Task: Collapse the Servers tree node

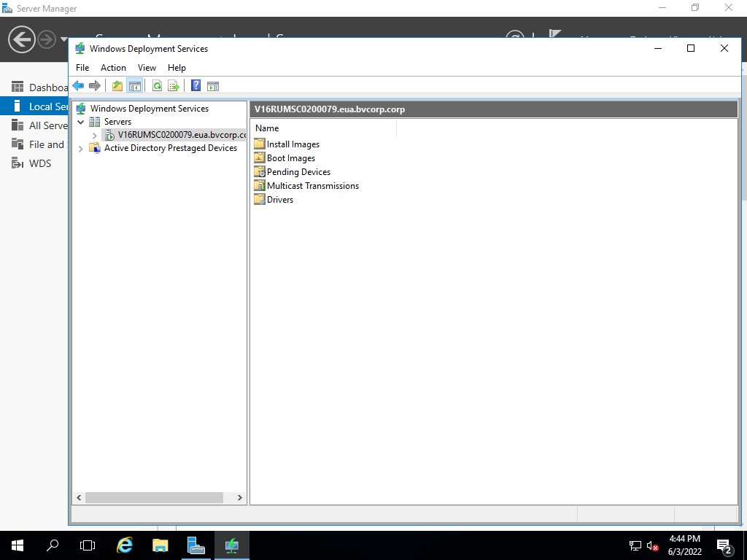Action: coord(81,122)
